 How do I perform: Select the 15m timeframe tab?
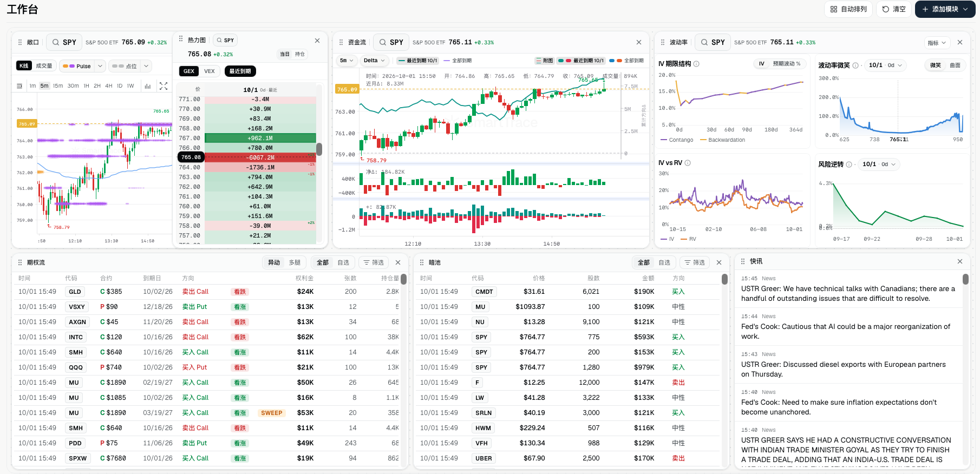(x=58, y=86)
